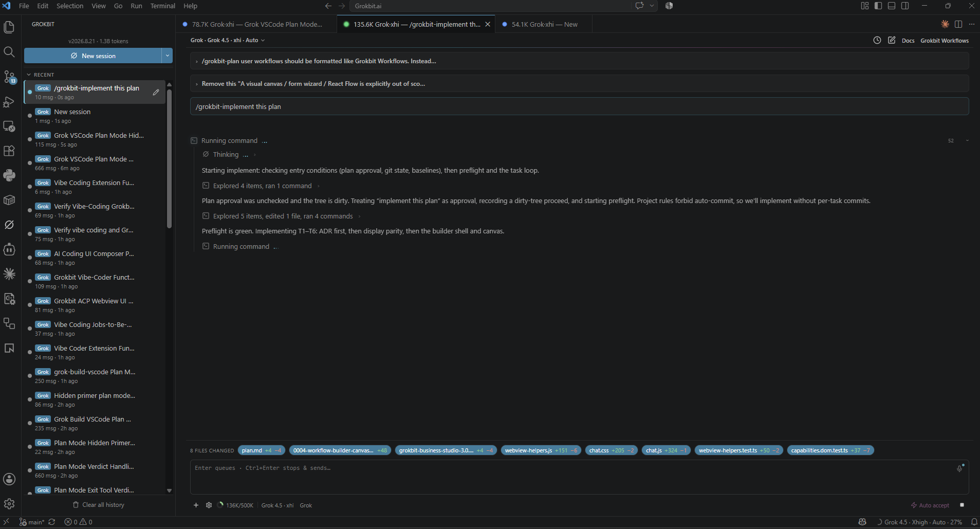Open the Grokbit Workflows link

(945, 41)
